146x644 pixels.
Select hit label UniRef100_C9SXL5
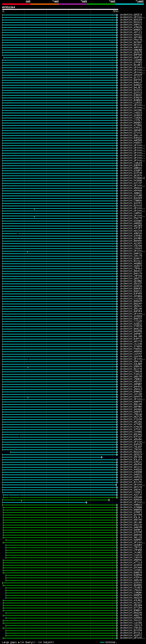pos(131,625)
